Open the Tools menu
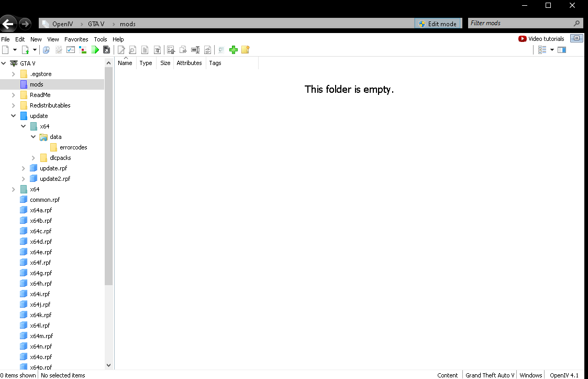588x379 pixels. [101, 39]
